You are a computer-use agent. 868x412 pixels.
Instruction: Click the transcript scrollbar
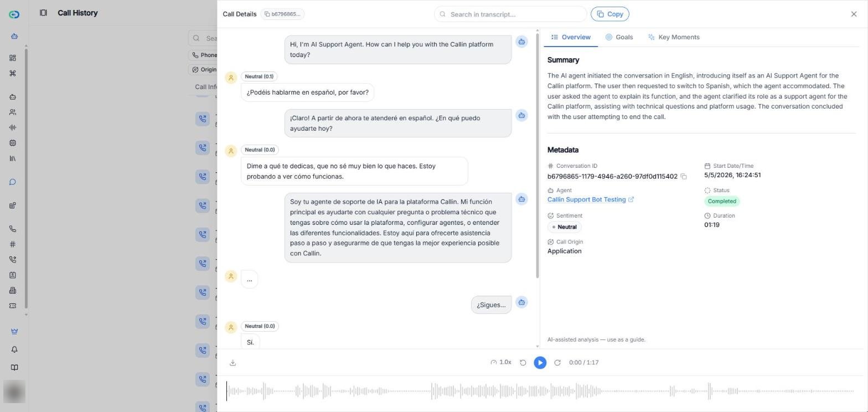537,157
